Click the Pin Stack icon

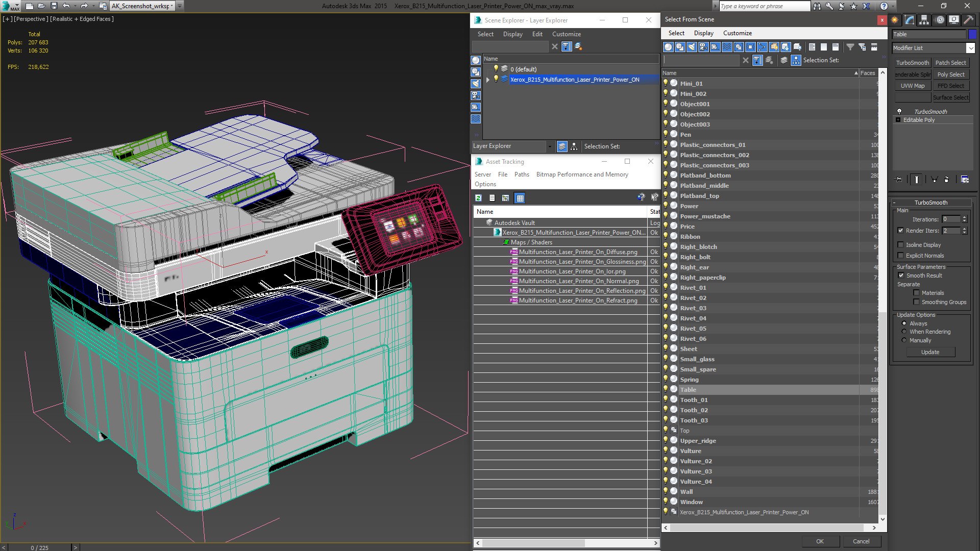click(x=899, y=179)
